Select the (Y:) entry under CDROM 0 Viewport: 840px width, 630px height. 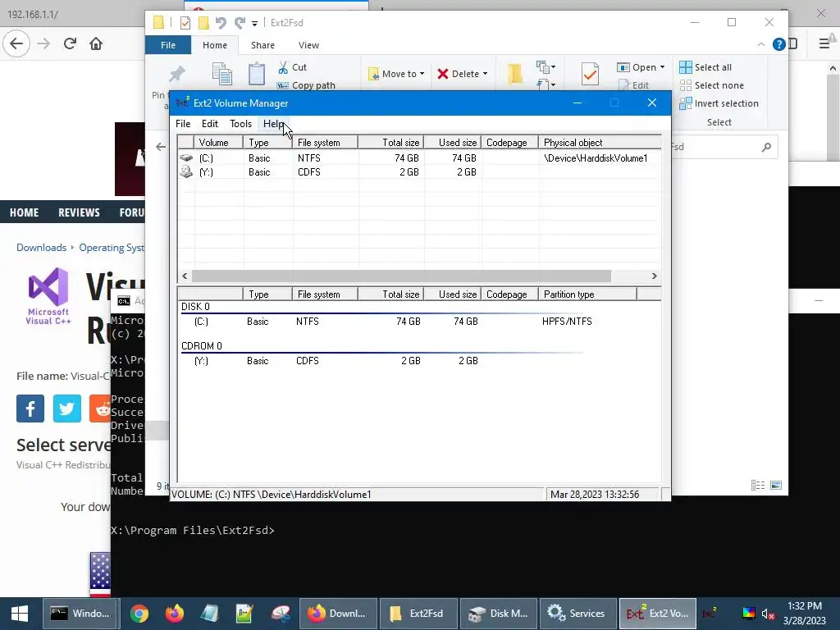pyautogui.click(x=201, y=361)
